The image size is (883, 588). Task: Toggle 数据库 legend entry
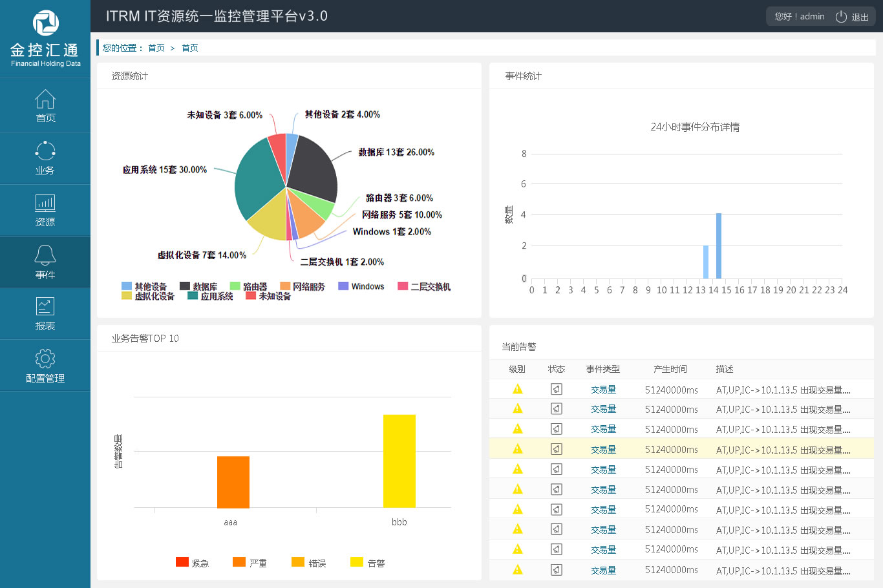198,286
